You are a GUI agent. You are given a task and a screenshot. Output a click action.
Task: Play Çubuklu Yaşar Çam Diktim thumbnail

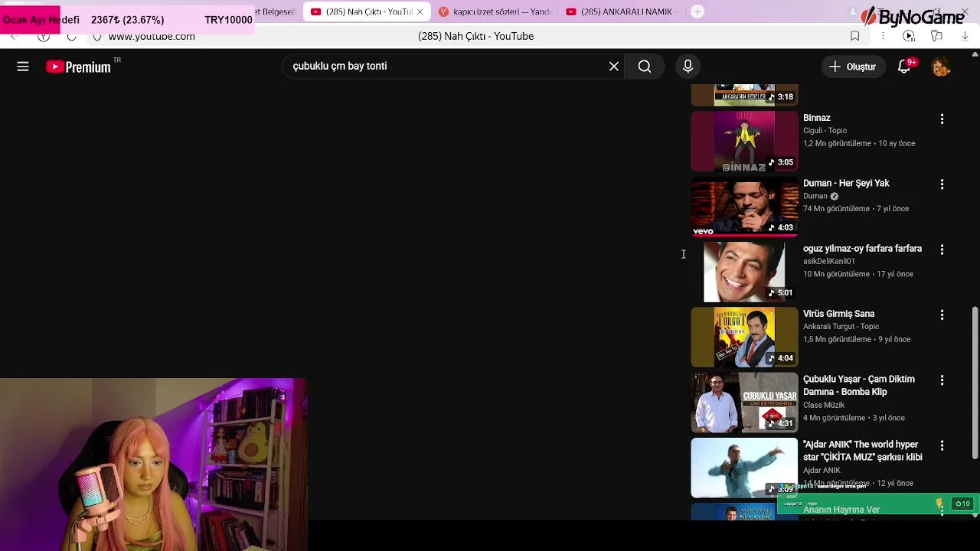(x=744, y=403)
